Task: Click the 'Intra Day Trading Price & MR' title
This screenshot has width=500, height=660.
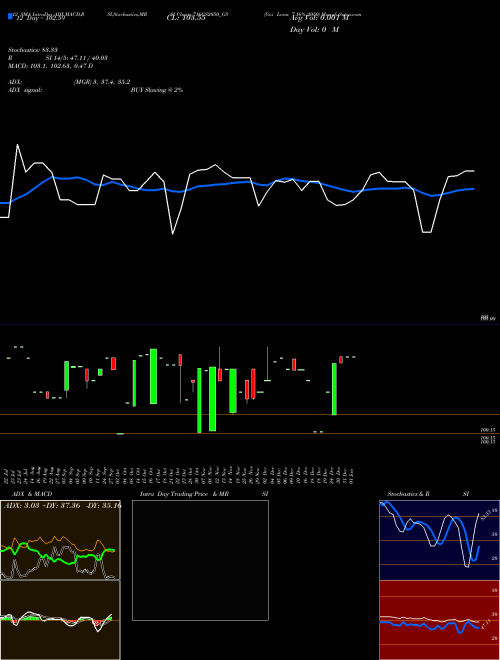Action: [x=184, y=494]
